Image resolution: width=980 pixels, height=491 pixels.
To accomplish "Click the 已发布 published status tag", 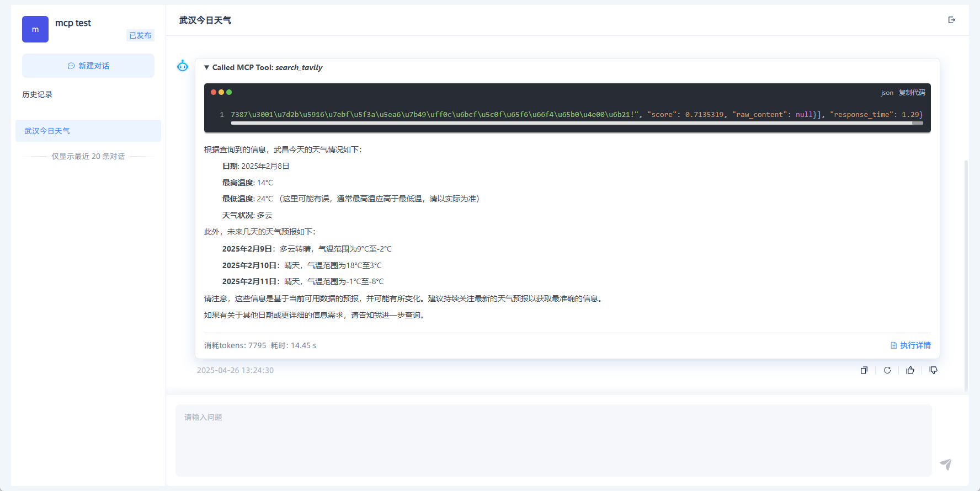I will 140,35.
